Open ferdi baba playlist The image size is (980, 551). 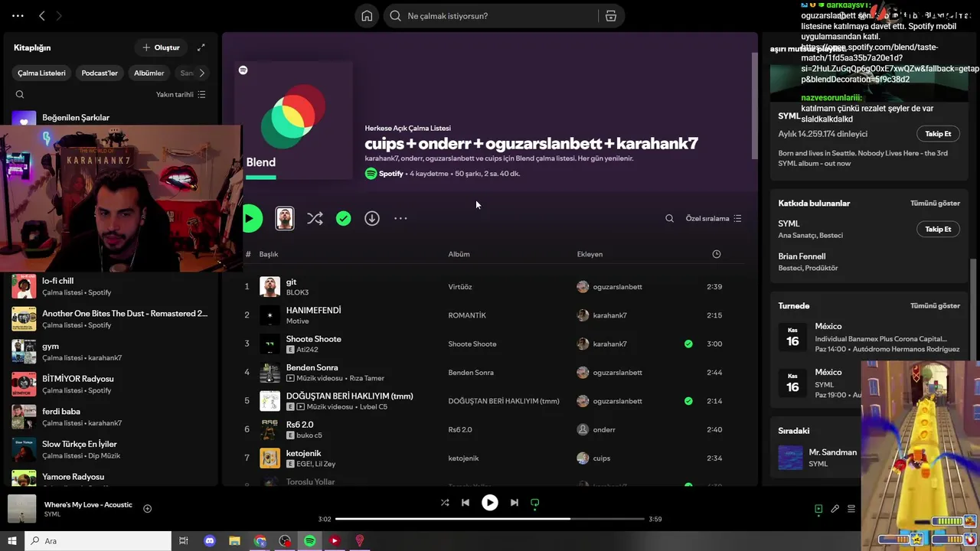111,417
